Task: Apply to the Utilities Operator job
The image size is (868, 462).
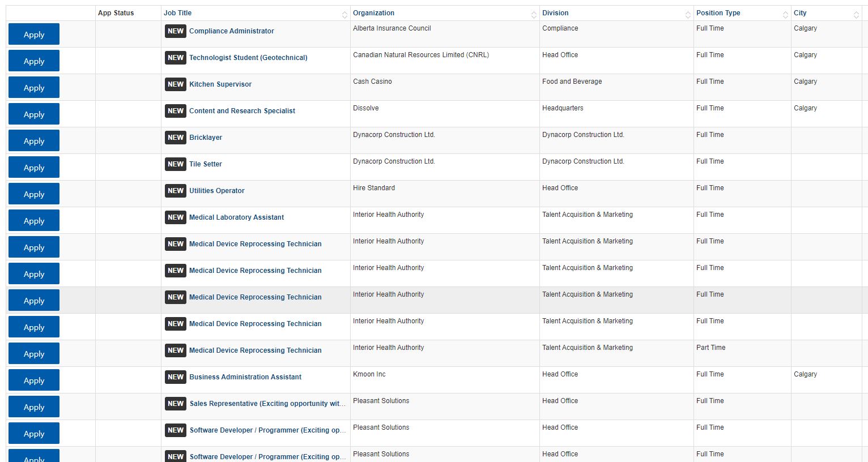Action: pyautogui.click(x=34, y=194)
